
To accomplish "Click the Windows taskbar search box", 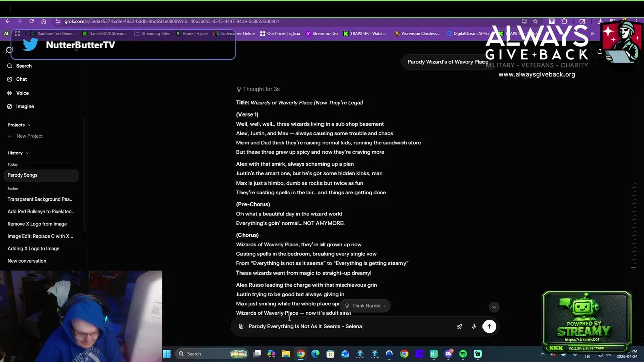I will tap(212, 354).
